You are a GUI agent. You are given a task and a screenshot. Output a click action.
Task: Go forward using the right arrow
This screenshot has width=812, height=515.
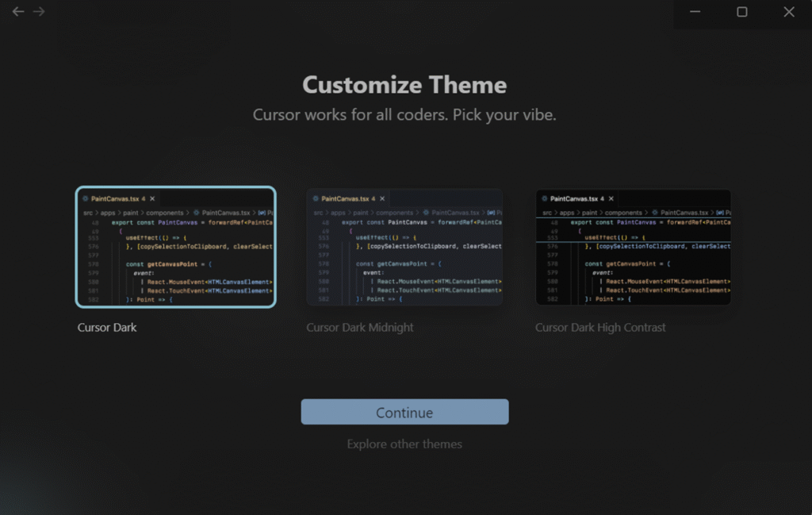pyautogui.click(x=39, y=11)
